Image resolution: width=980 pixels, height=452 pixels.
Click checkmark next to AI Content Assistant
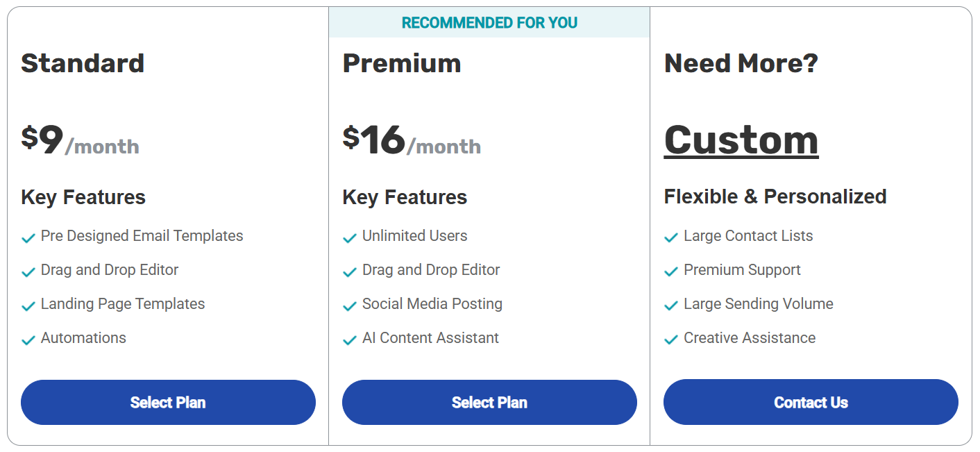point(350,340)
